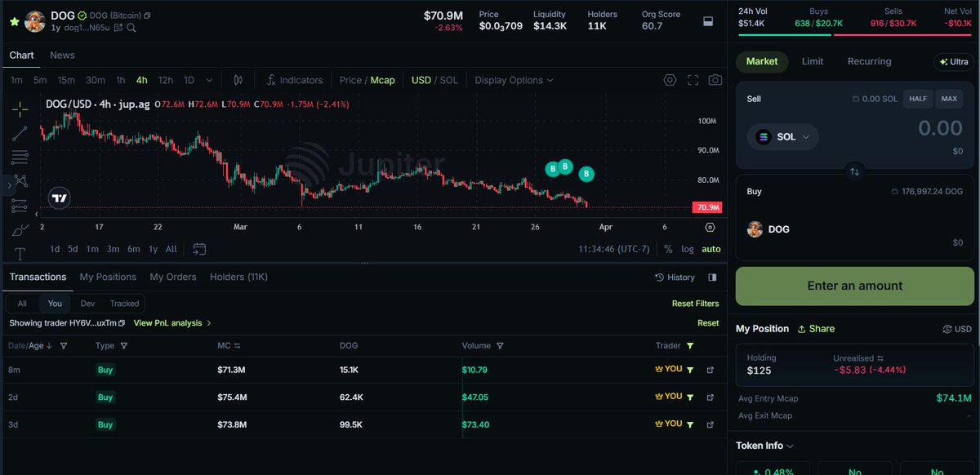Screen dimensions: 980x475
Task: Copy trader address HY6V...uxTm
Action: [x=122, y=323]
